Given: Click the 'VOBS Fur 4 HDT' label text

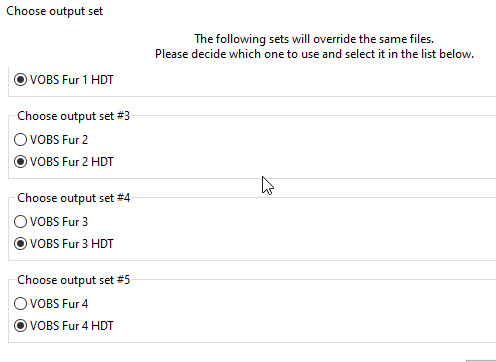Looking at the screenshot, I should (x=72, y=326).
